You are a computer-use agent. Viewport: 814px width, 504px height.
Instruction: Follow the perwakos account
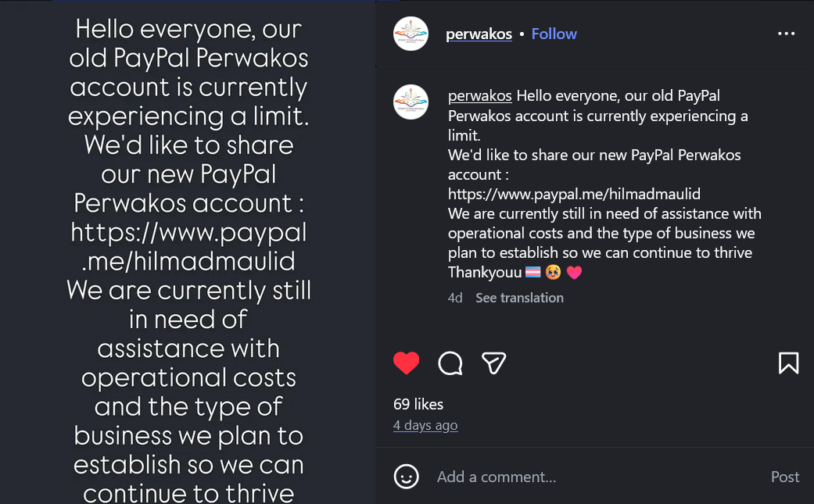point(554,34)
